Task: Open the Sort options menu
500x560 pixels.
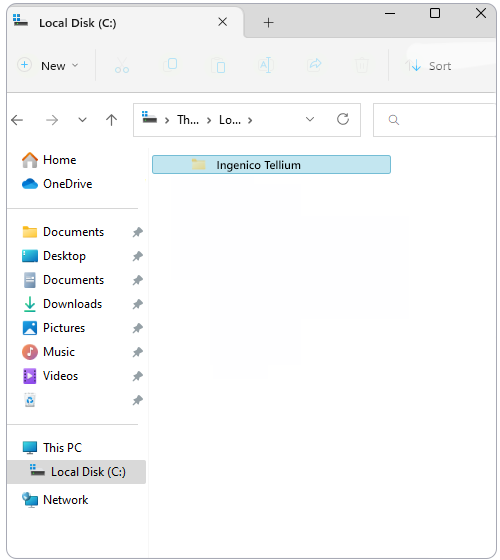Action: pyautogui.click(x=428, y=66)
